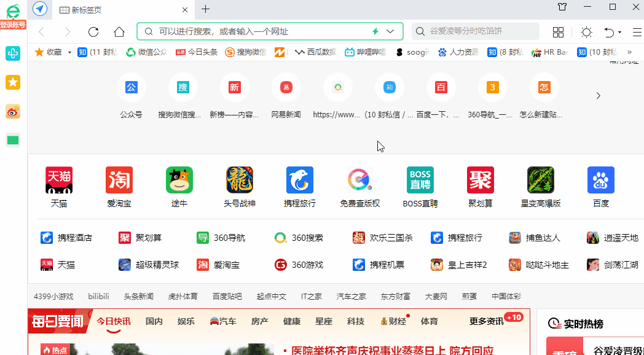Close the 新标签页 tab
Screen dimensions: 644x355
pos(185,10)
